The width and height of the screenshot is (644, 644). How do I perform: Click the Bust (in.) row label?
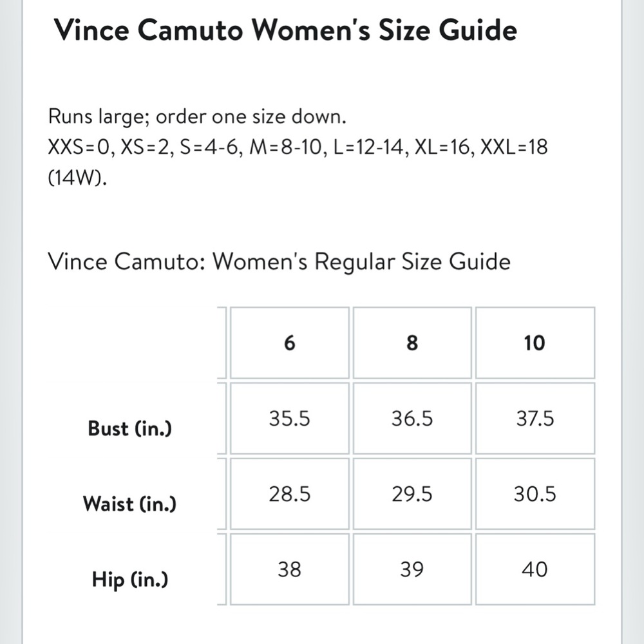pos(130,428)
